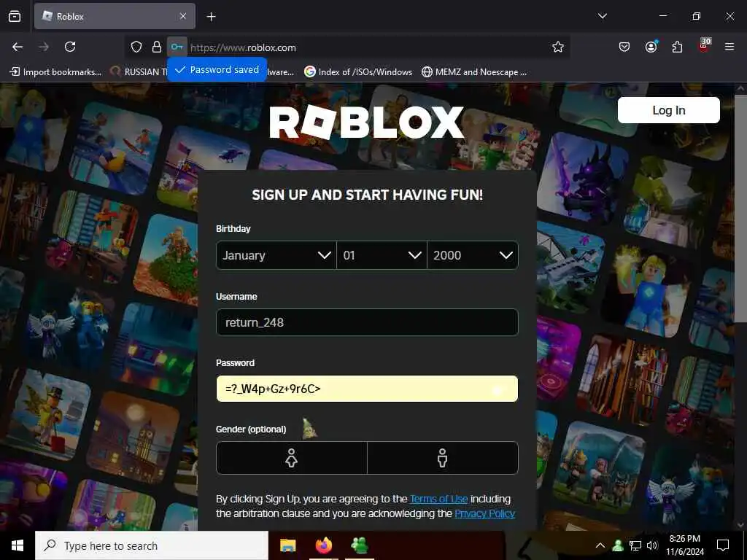
Task: Click the Roblox logo
Action: (367, 122)
